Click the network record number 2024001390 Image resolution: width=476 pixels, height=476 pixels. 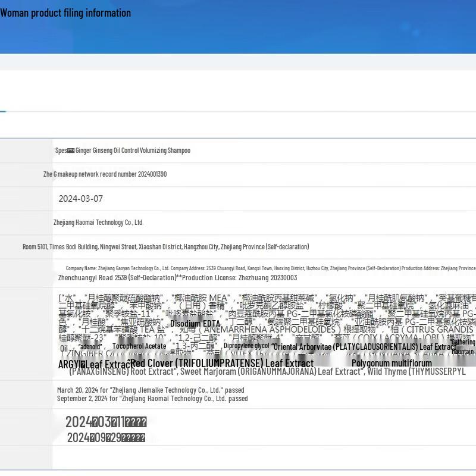[x=105, y=174]
